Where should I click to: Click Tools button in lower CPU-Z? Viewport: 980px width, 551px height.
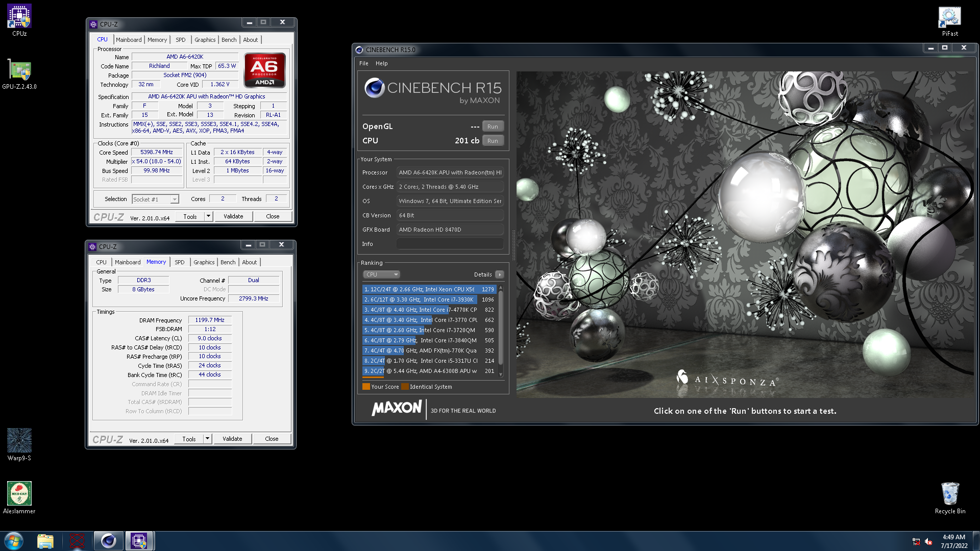189,439
